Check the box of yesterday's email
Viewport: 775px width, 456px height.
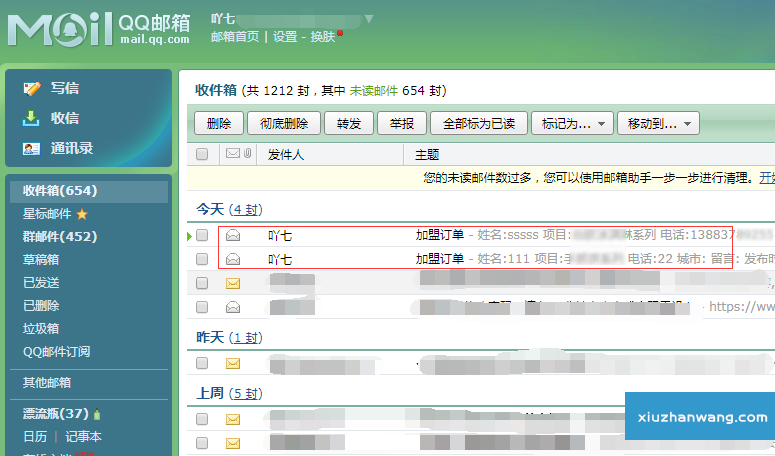(202, 363)
